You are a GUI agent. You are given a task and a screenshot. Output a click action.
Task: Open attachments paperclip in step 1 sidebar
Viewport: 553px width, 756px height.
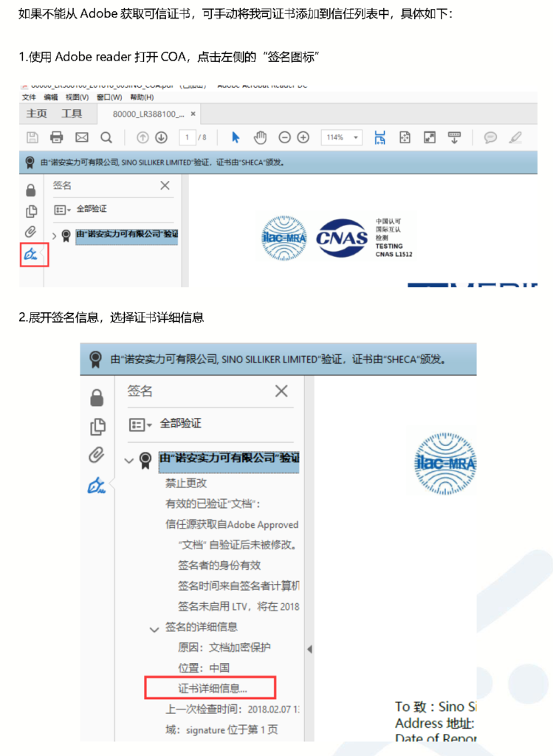click(x=30, y=232)
